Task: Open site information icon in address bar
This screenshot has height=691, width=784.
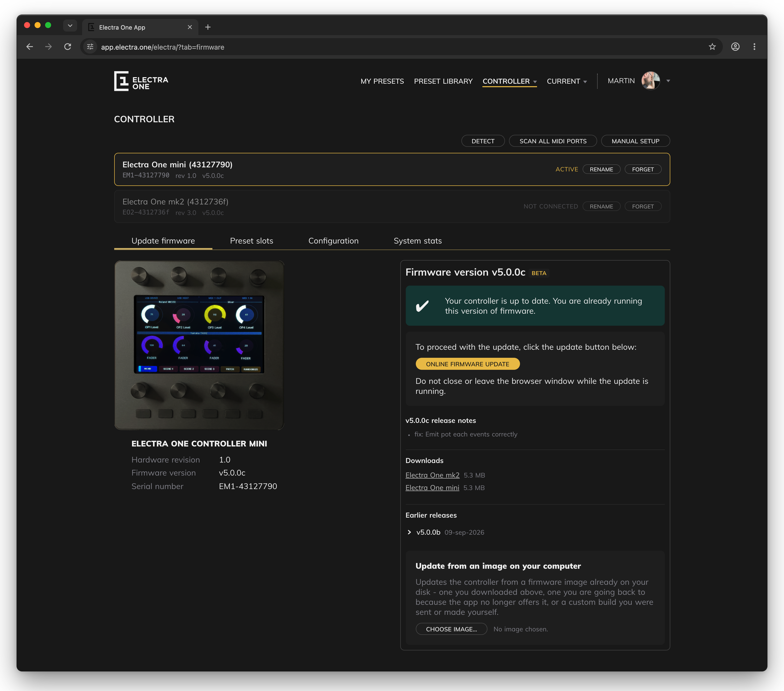Action: click(x=90, y=47)
